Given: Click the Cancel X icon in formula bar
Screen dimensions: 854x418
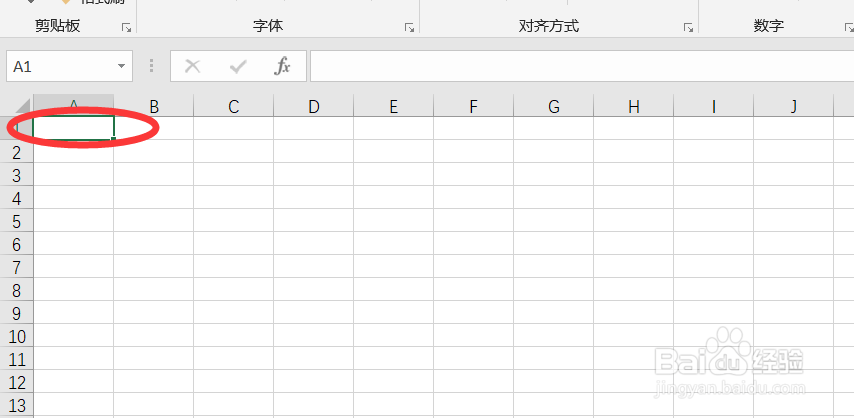Looking at the screenshot, I should coord(192,66).
